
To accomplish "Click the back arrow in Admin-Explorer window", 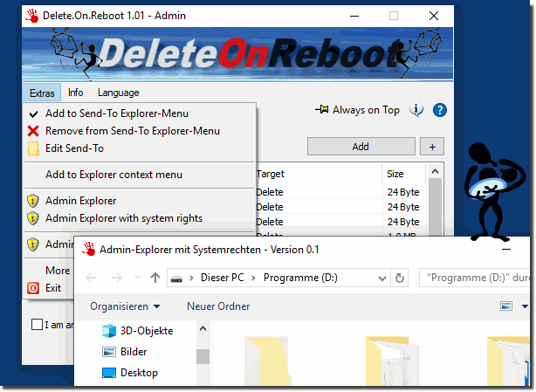I will (x=91, y=278).
